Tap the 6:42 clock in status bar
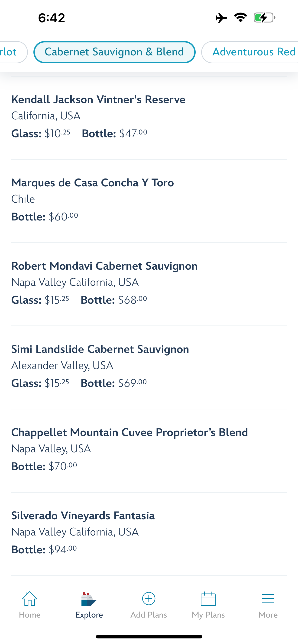This screenshot has width=298, height=644. pyautogui.click(x=52, y=18)
